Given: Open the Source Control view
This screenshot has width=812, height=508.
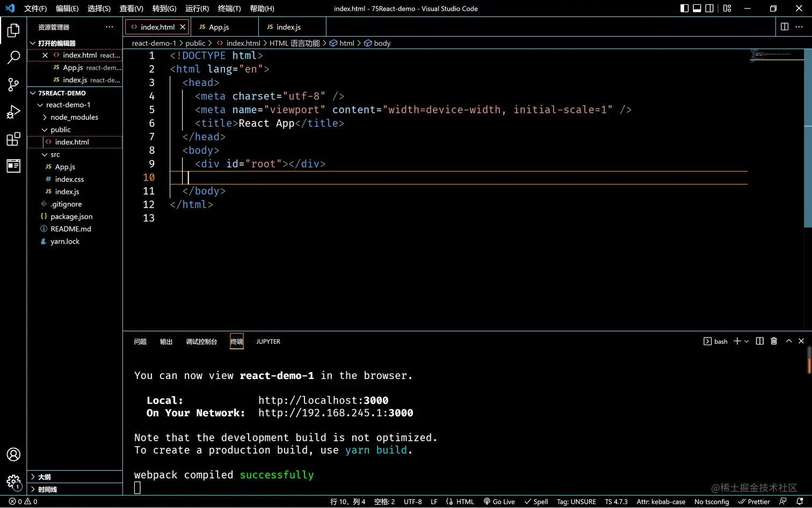Looking at the screenshot, I should pos(13,84).
